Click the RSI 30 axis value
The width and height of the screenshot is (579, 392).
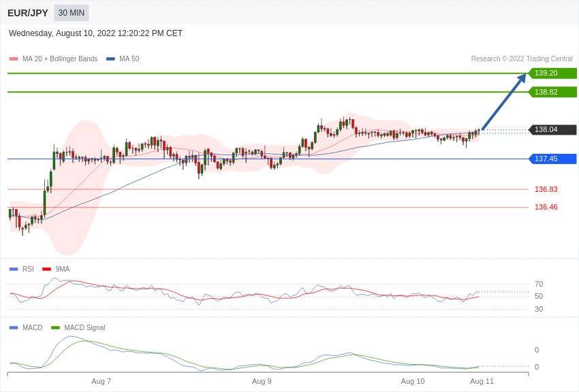(539, 309)
